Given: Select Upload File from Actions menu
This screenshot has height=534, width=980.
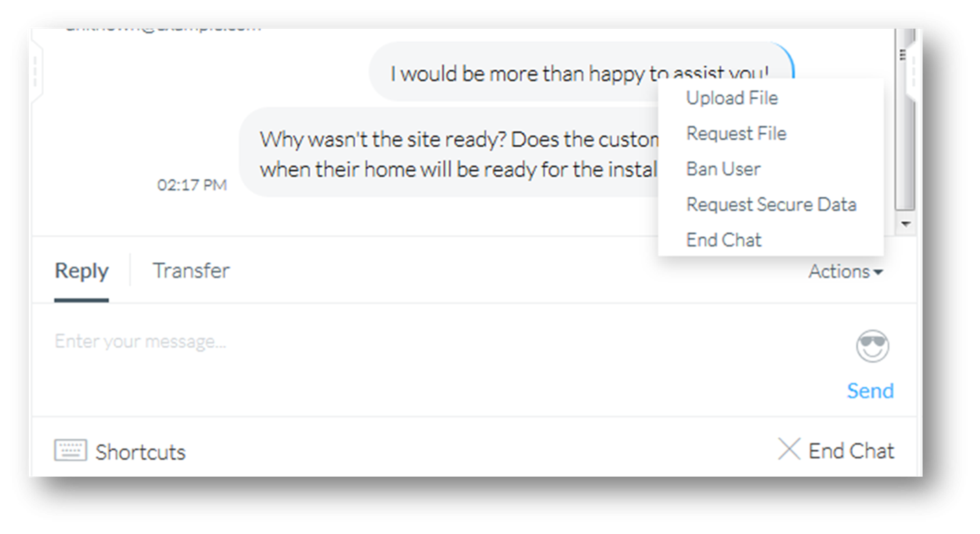Looking at the screenshot, I should coord(732,98).
